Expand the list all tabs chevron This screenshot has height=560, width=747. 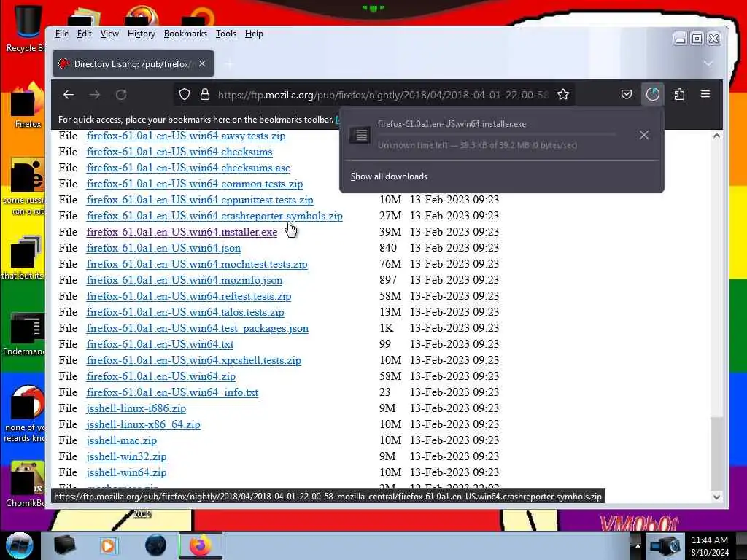point(708,63)
